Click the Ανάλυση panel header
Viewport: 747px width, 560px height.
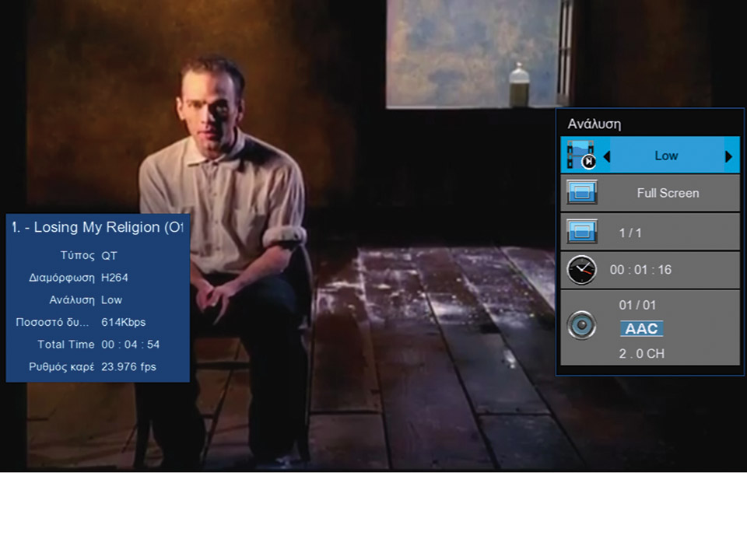594,124
